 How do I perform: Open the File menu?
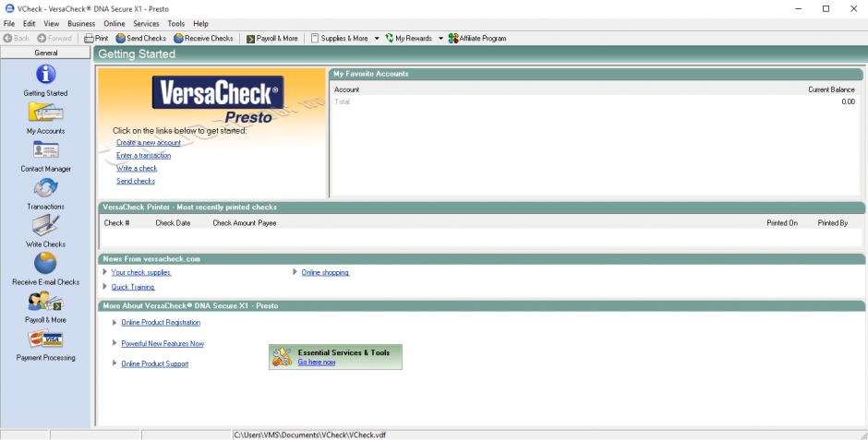point(9,24)
